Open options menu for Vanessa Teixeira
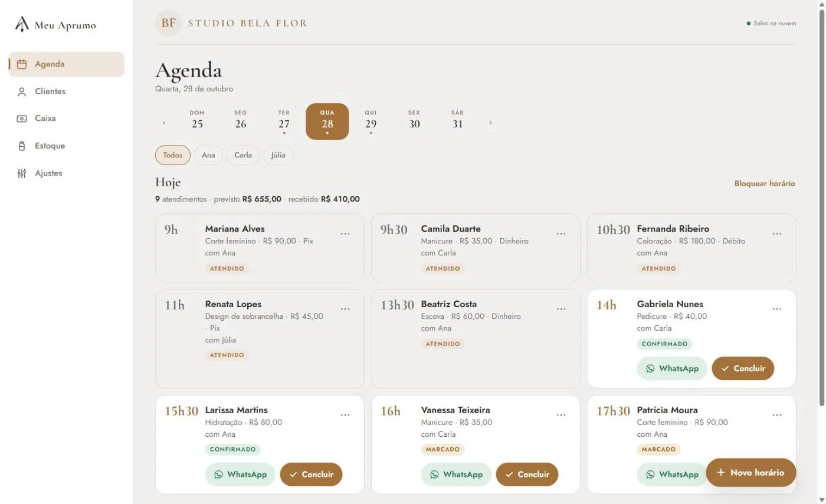This screenshot has width=826, height=504. (561, 415)
